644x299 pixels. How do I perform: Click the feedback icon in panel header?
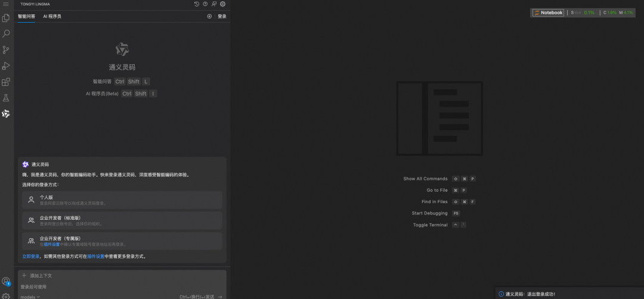214,4
